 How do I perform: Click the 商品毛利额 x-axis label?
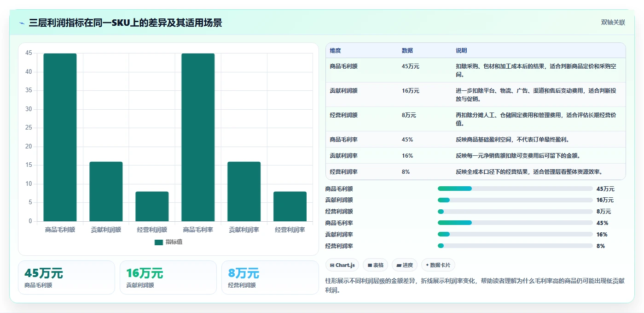(x=60, y=230)
